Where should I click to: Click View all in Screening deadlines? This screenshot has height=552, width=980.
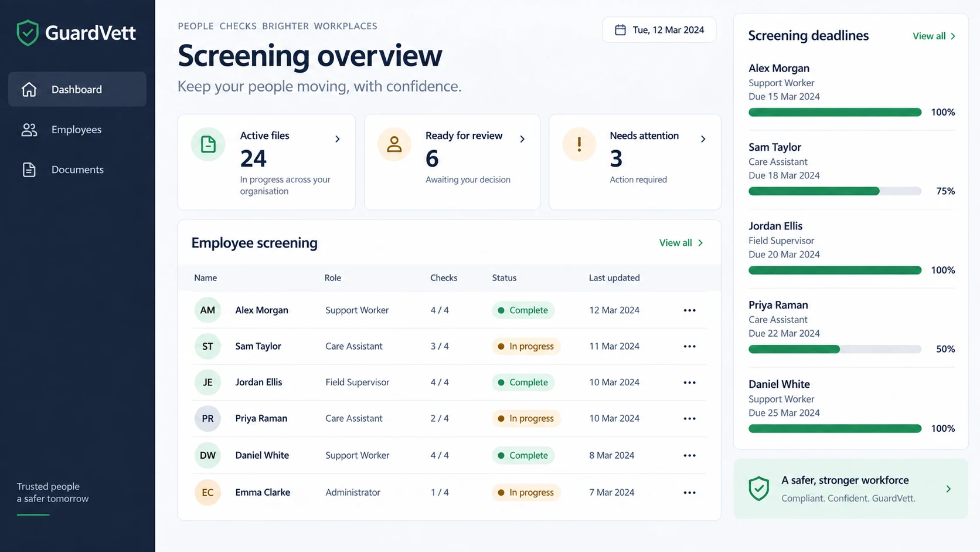(x=929, y=36)
